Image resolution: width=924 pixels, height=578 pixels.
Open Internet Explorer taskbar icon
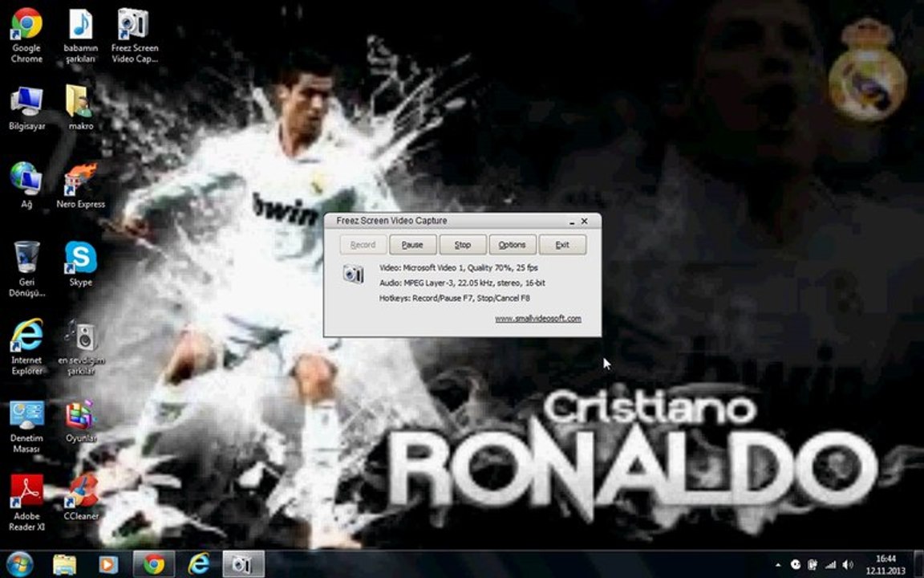tap(199, 564)
